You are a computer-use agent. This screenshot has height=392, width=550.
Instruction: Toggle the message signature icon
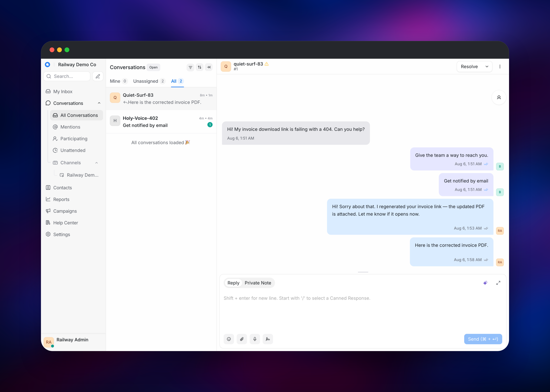pyautogui.click(x=268, y=339)
